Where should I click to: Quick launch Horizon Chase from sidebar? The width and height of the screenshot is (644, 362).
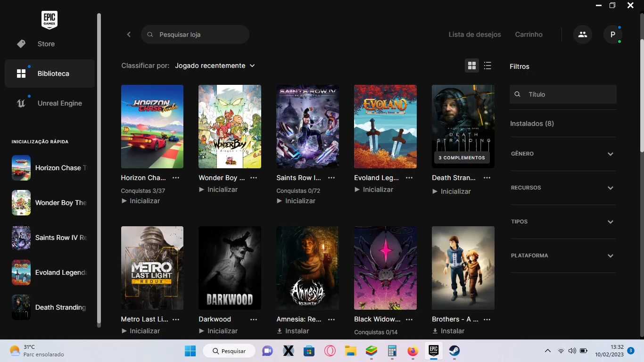(x=50, y=168)
